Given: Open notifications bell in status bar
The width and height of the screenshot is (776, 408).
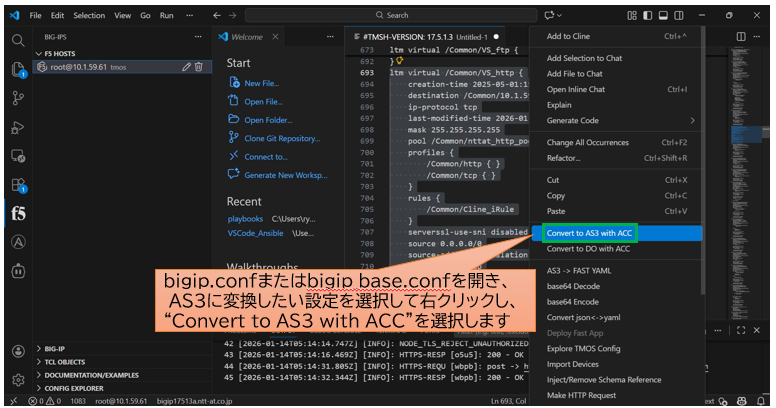Looking at the screenshot, I should [x=761, y=401].
